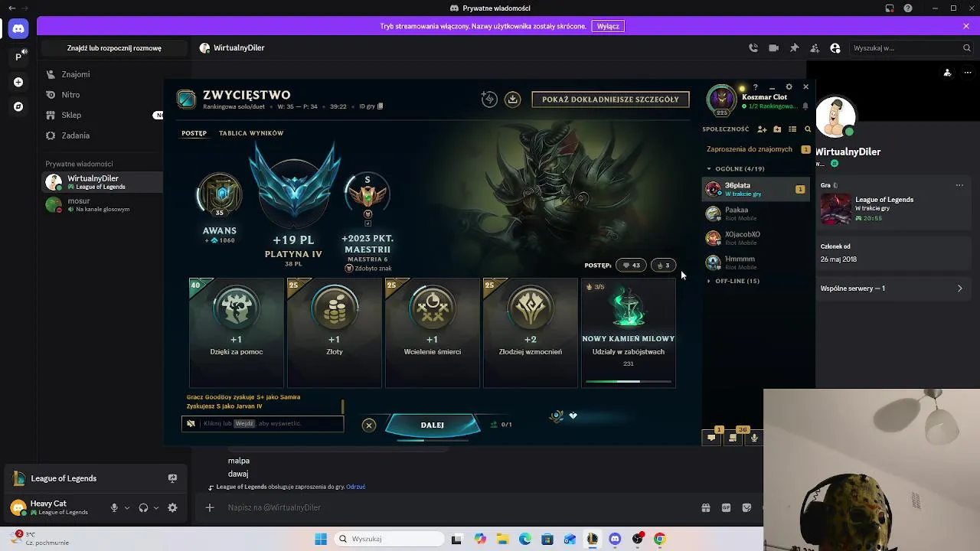Select friend 36plata in League list
980x551 pixels.
(x=756, y=189)
